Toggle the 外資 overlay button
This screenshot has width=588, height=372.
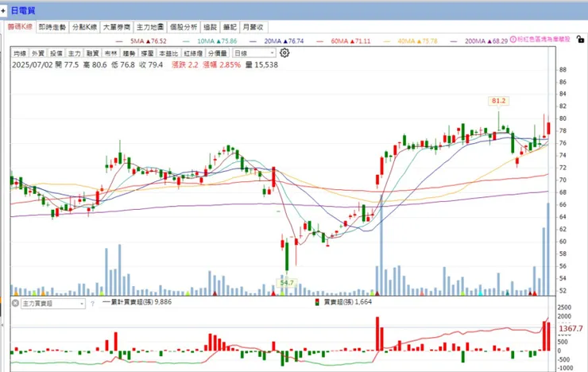(38, 53)
